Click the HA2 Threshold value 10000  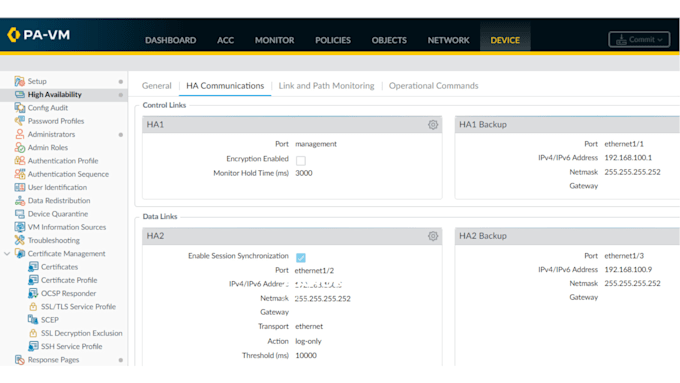[x=306, y=355]
